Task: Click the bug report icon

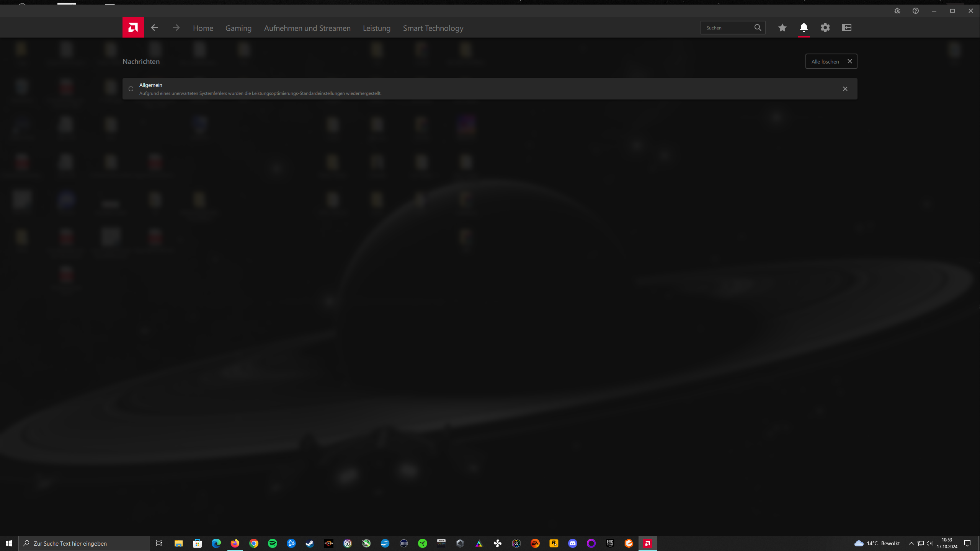Action: 897,11
